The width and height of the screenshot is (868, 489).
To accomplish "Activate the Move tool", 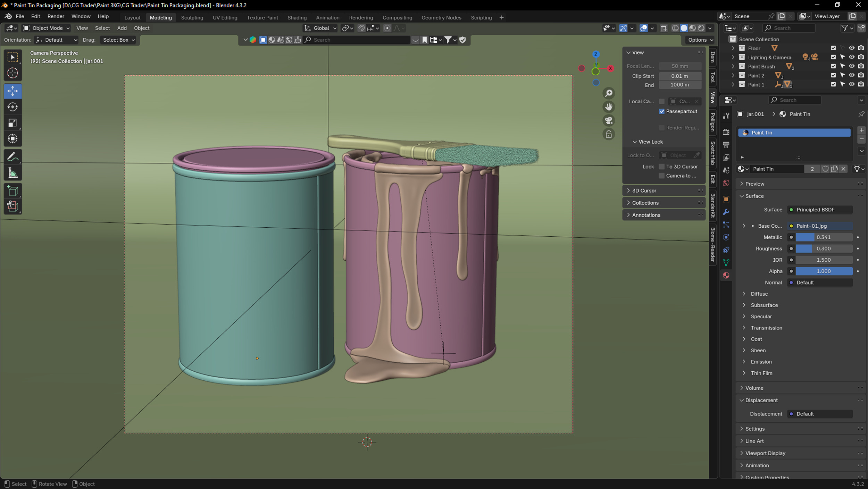I will [x=13, y=91].
